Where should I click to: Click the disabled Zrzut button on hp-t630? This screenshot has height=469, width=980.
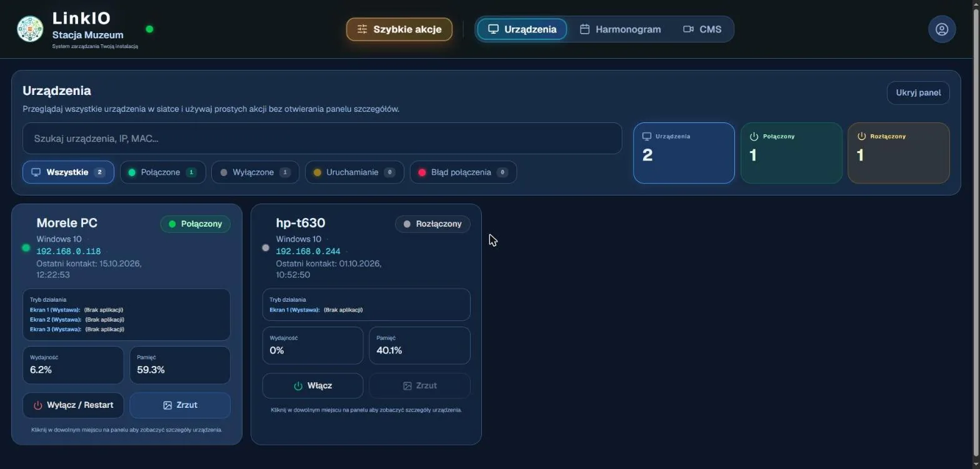419,386
